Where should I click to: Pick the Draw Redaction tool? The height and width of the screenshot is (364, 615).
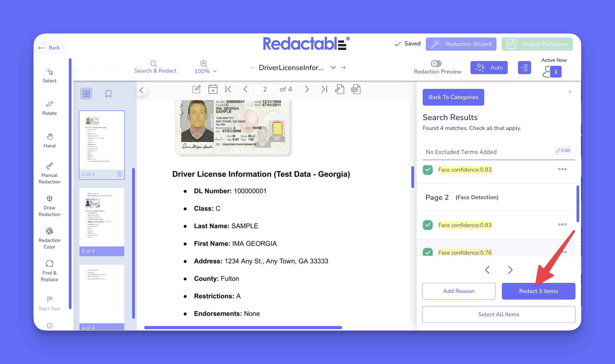pyautogui.click(x=49, y=206)
